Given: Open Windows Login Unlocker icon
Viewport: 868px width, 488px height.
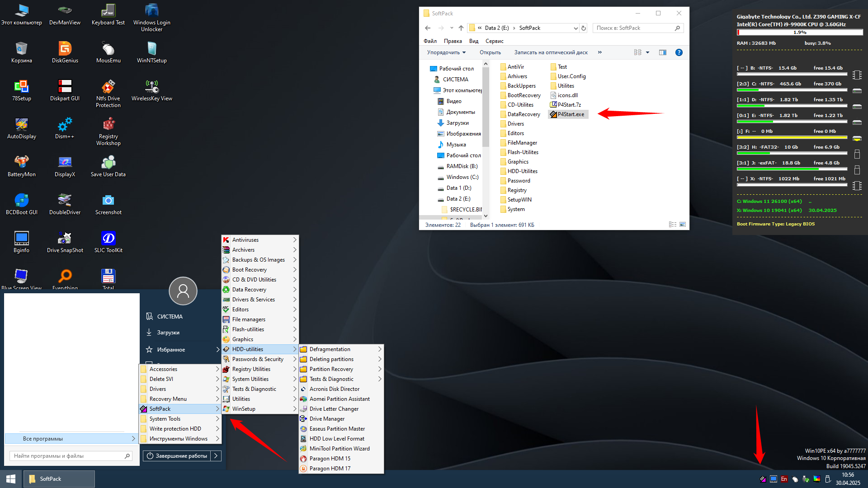Looking at the screenshot, I should [151, 18].
